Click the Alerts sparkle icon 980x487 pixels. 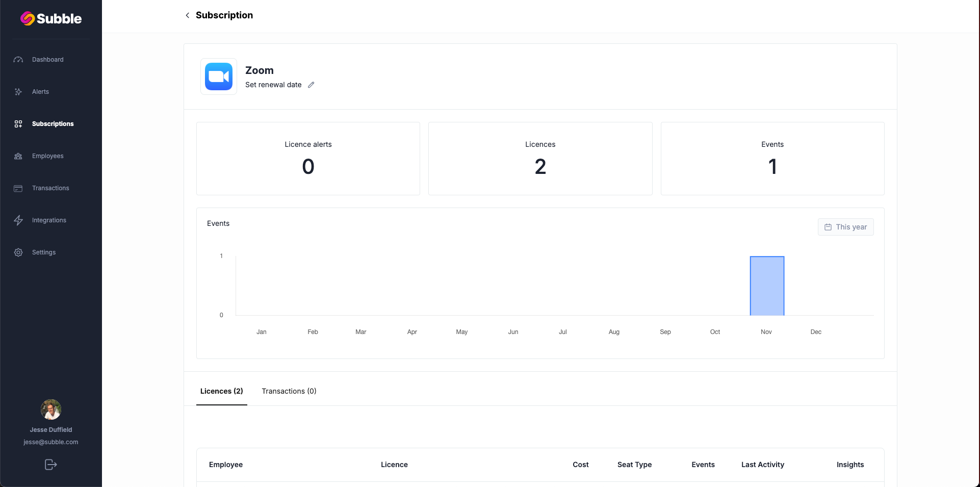click(x=18, y=92)
